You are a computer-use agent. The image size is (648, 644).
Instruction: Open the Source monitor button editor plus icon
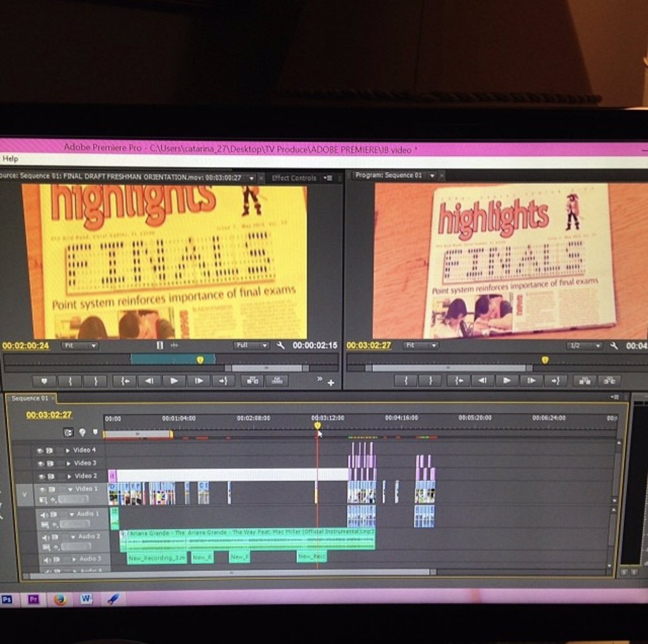(331, 383)
